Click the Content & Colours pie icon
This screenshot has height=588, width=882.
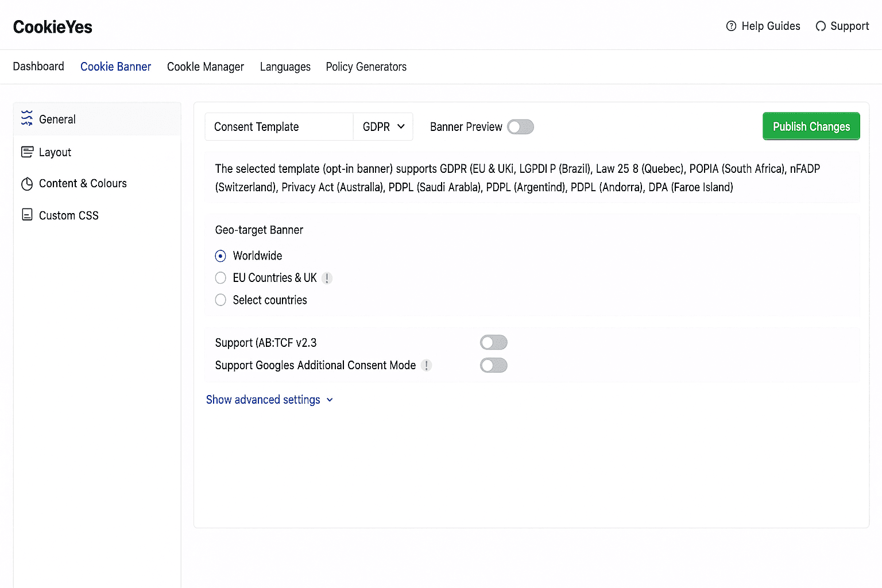27,184
